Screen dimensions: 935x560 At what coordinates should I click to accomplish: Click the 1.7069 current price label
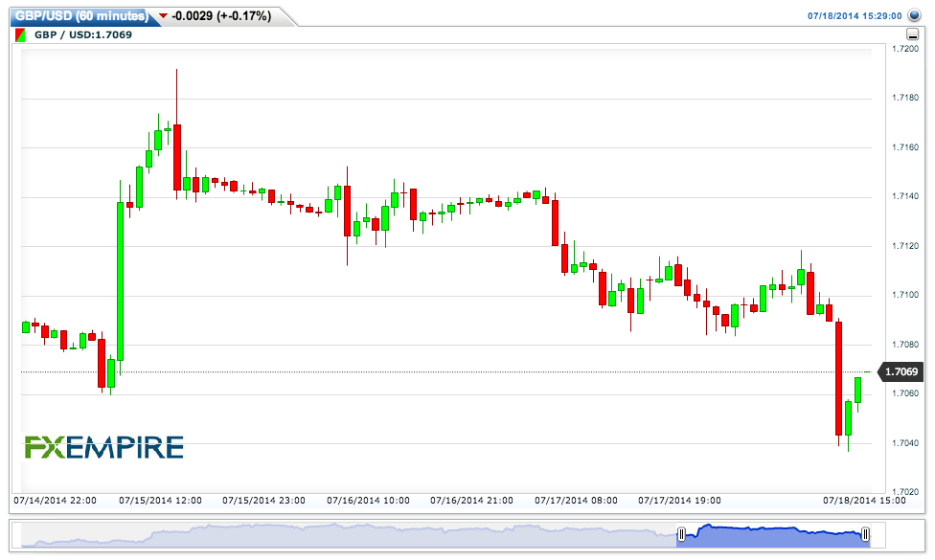pos(901,371)
